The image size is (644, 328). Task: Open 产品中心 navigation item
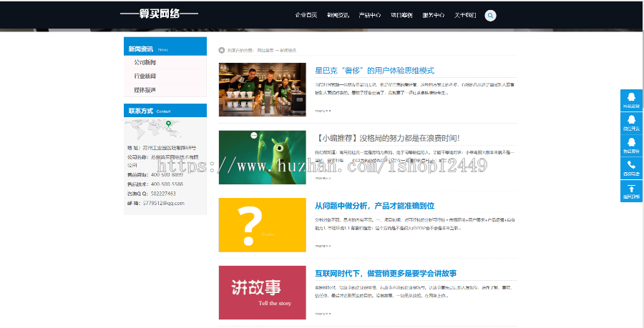tap(370, 16)
